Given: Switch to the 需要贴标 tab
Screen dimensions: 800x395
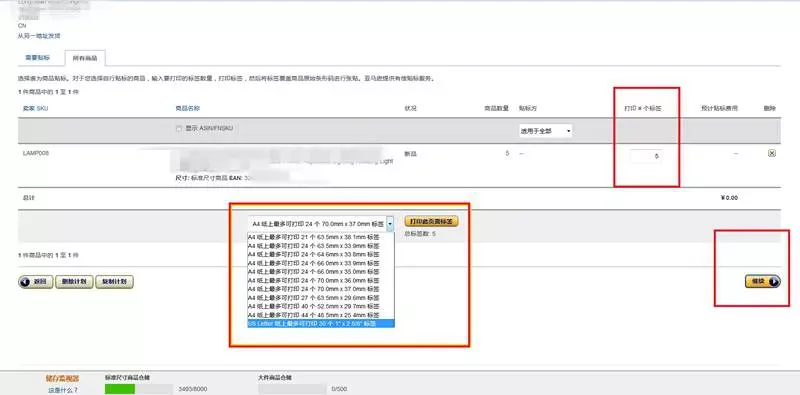Looking at the screenshot, I should 38,58.
